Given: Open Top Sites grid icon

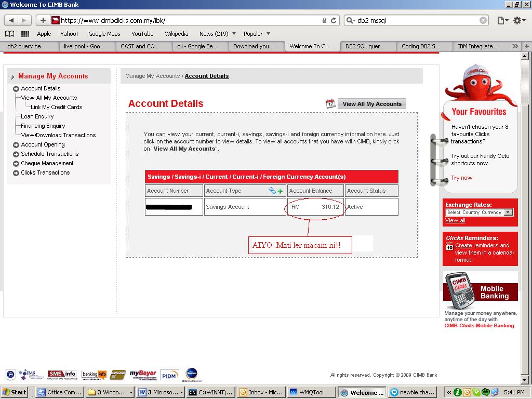Looking at the screenshot, I should 25,34.
